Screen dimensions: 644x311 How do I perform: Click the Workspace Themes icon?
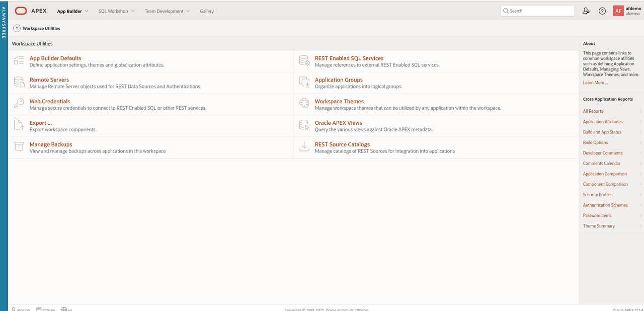[x=304, y=104]
